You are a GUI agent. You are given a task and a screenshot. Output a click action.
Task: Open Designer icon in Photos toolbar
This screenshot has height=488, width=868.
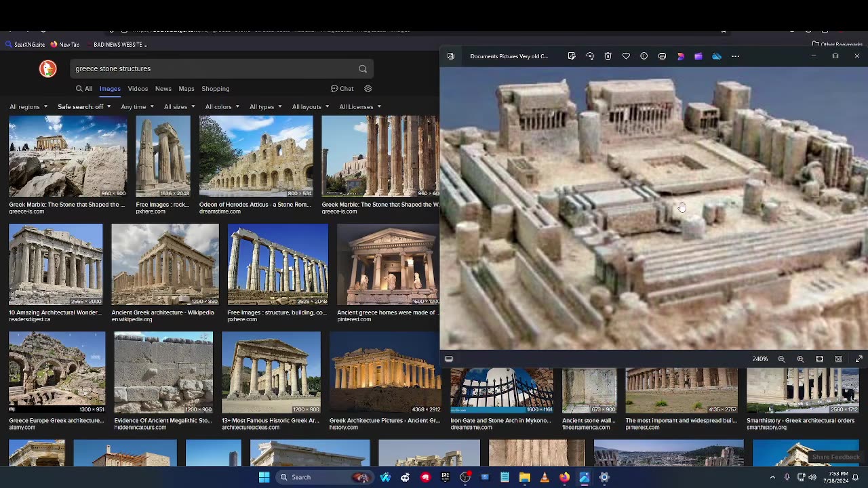(x=681, y=56)
